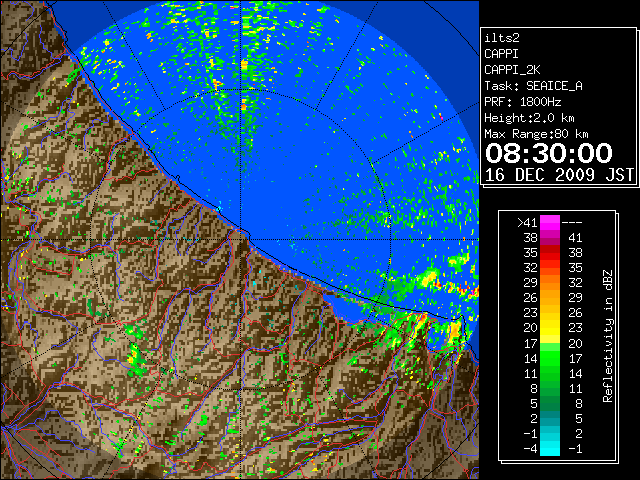Image resolution: width=640 pixels, height=480 pixels.
Task: Pick the red legend band at 35–38 dBZ
Action: tap(550, 253)
